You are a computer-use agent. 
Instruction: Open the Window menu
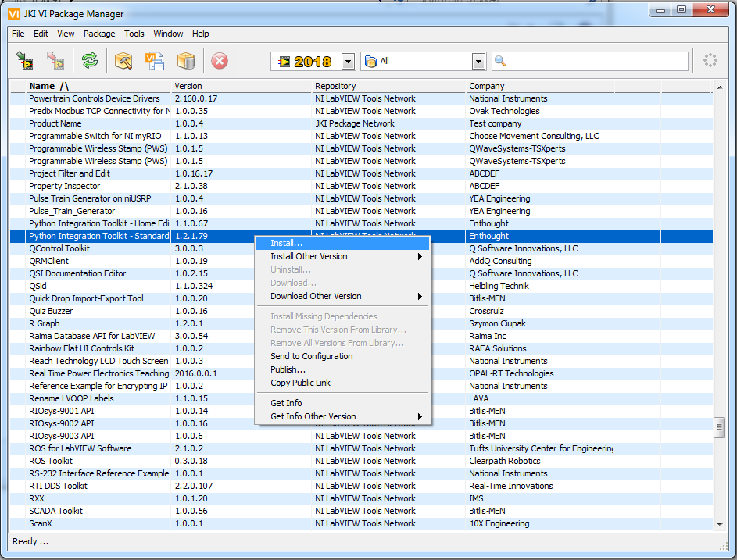coord(168,34)
